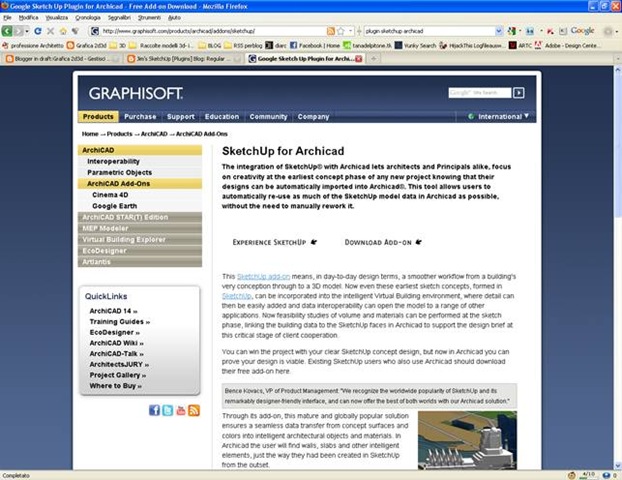Open the Facebook | Home bookmark
Image resolution: width=622 pixels, height=480 pixels.
point(315,46)
